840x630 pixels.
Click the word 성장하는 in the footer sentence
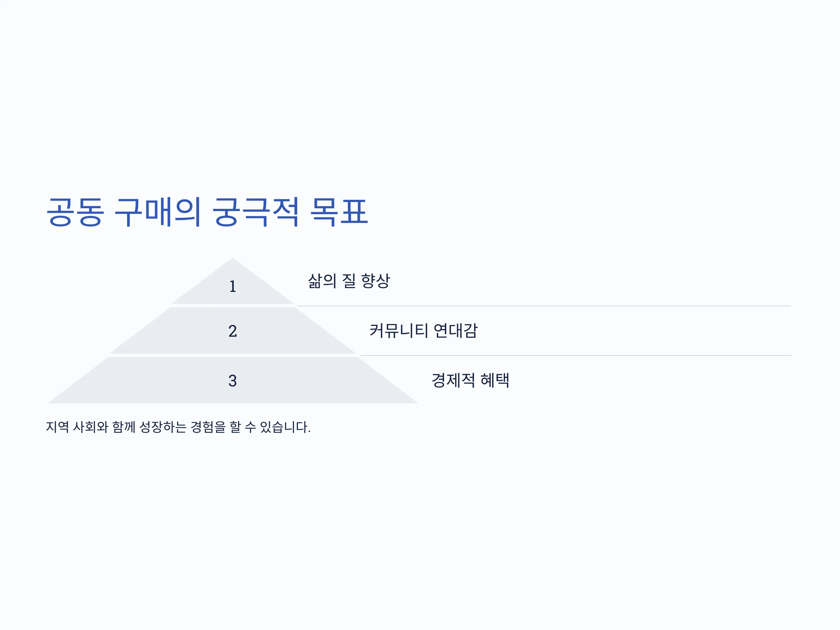click(x=163, y=427)
